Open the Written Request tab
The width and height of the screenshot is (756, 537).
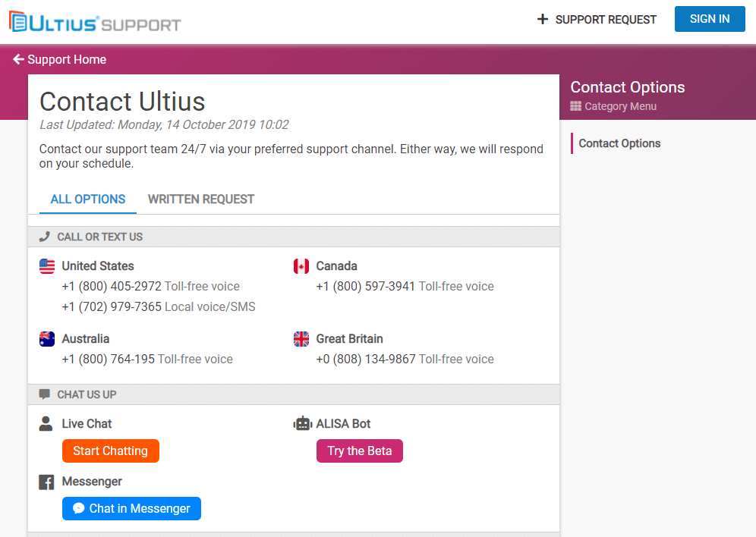[201, 199]
